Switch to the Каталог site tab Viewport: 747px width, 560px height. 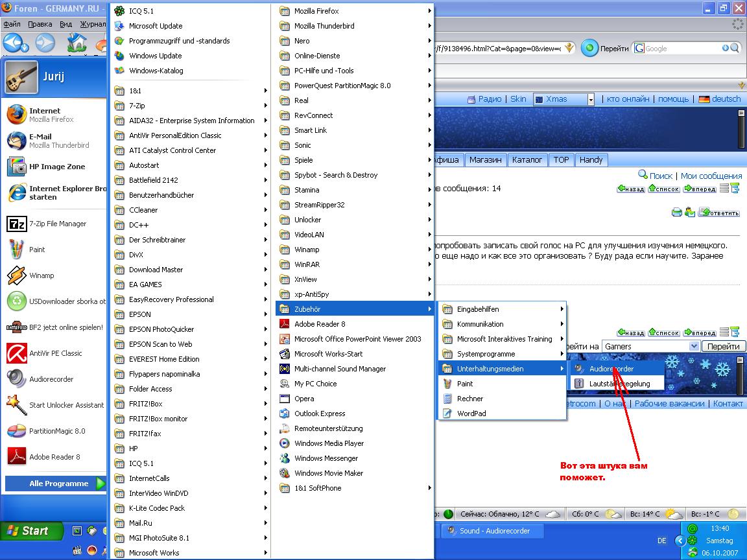(x=527, y=159)
